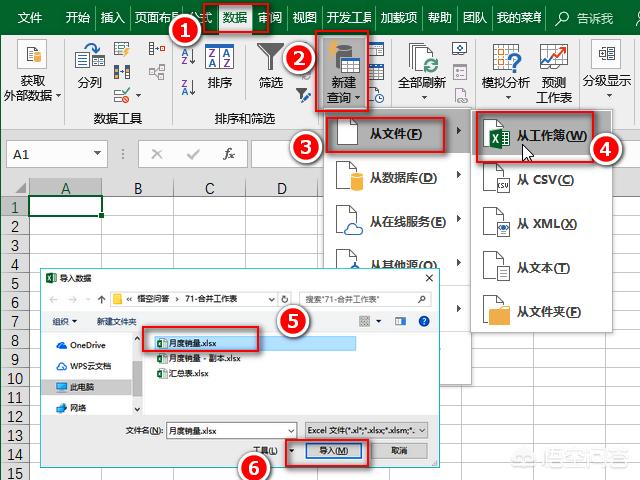The height and width of the screenshot is (480, 640).
Task: Choose 从文本(T) from the submenu
Action: (541, 268)
